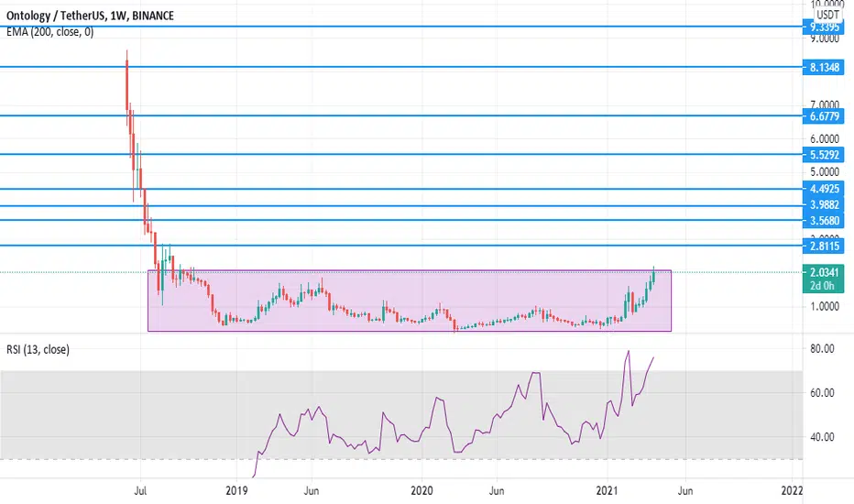Screen dimensions: 854x504
Task: Click the 1.0000 price axis value
Action: [x=825, y=307]
